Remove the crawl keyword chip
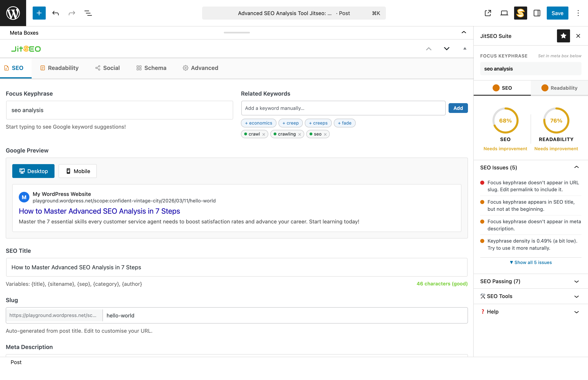This screenshot has height=380, width=588. click(264, 134)
